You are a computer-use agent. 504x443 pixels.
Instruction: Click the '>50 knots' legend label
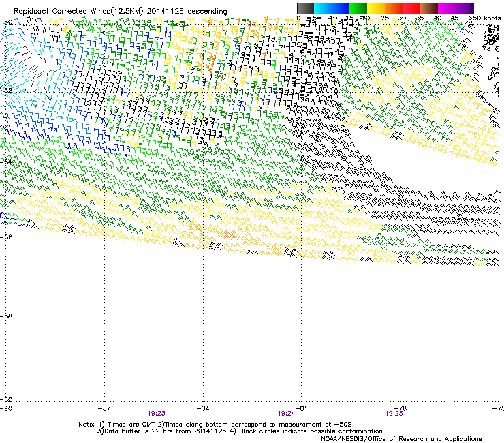pos(484,18)
